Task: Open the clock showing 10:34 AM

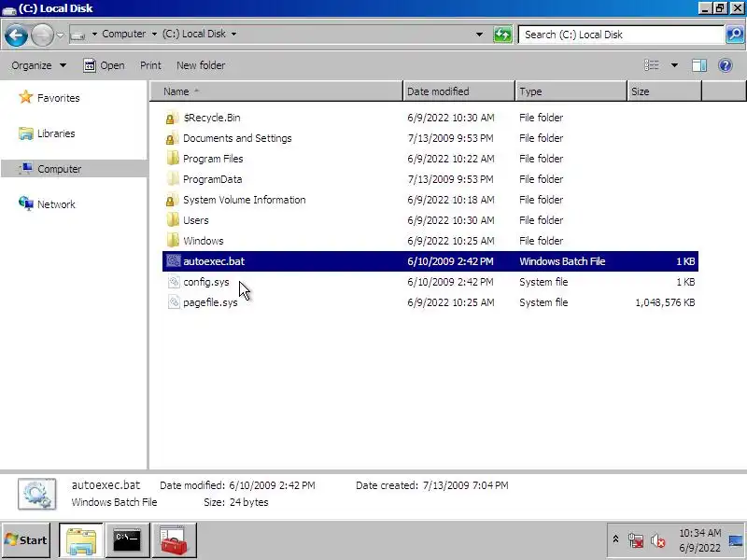Action: [x=699, y=540]
